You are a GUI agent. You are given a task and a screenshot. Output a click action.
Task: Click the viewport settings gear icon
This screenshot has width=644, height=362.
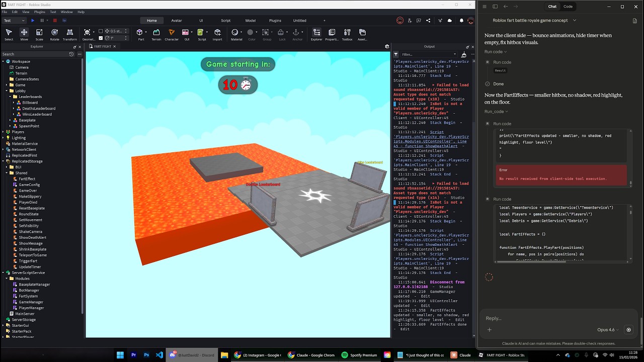(387, 46)
